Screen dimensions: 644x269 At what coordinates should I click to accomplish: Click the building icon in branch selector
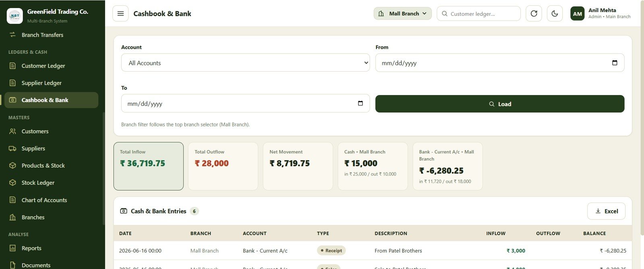pyautogui.click(x=381, y=14)
